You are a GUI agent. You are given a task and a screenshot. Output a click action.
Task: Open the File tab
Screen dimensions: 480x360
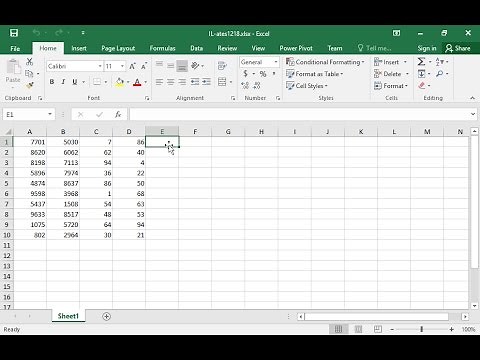(15, 48)
